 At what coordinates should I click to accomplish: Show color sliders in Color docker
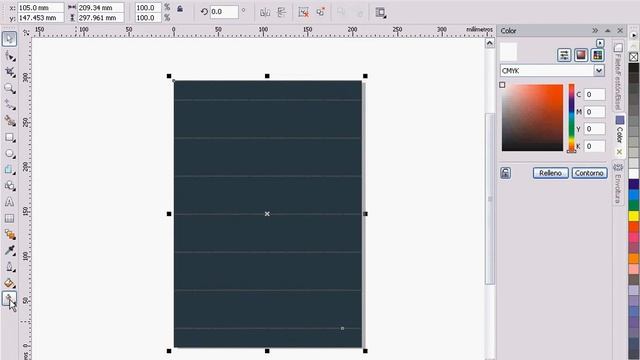564,55
